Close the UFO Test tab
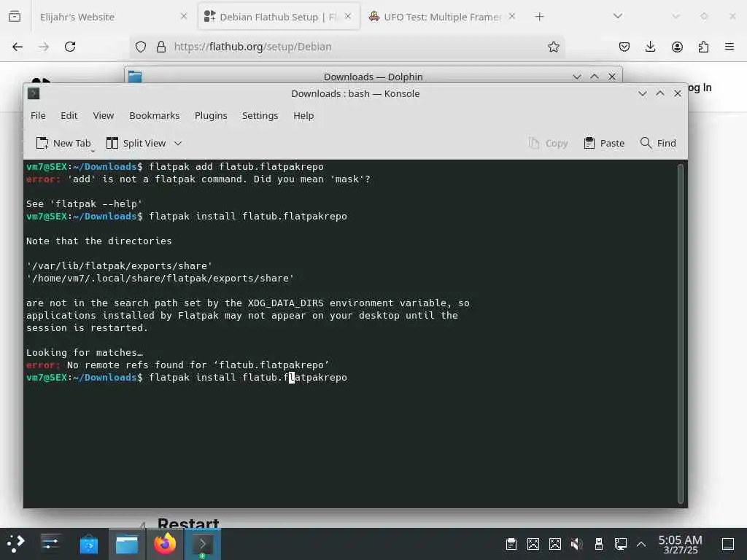The image size is (747, 560). (512, 16)
